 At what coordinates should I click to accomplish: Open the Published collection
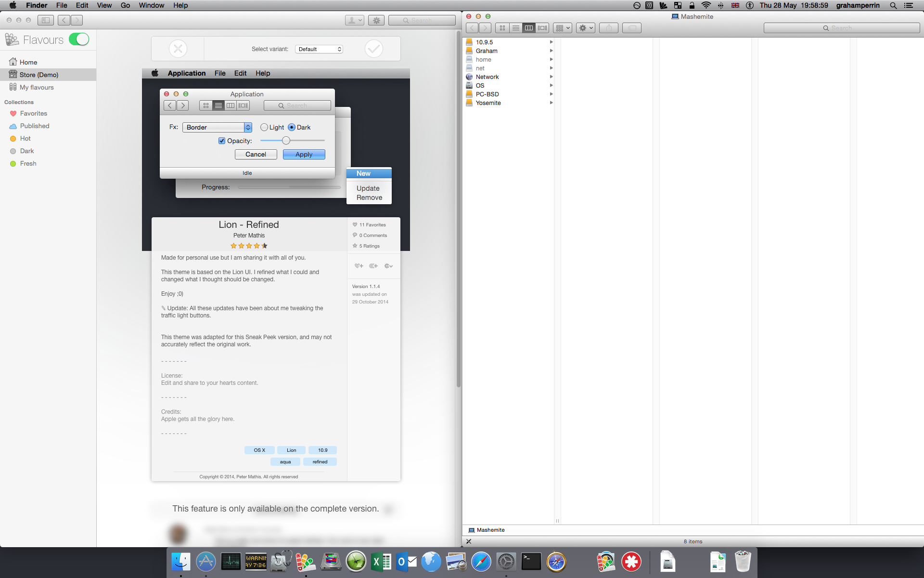pyautogui.click(x=29, y=126)
